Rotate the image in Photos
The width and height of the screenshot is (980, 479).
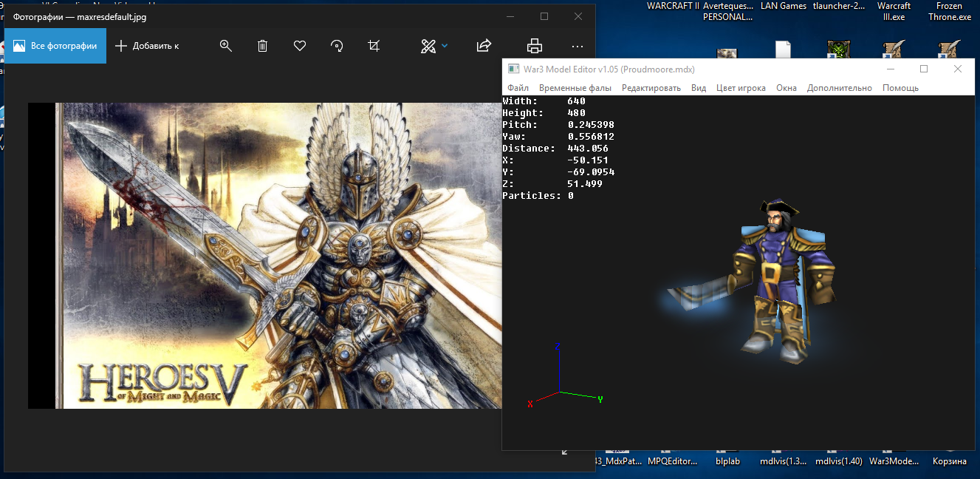click(x=337, y=46)
